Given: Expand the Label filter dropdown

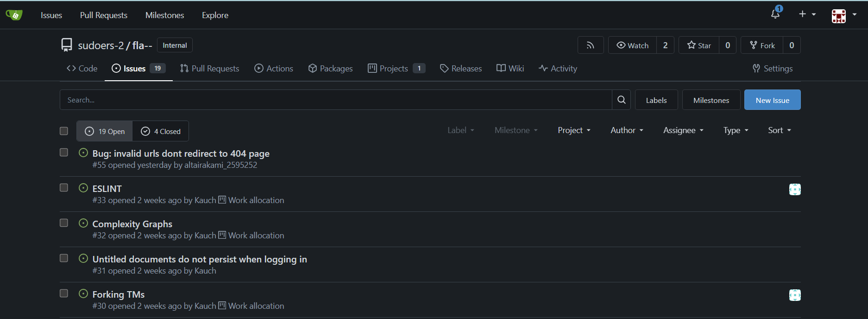Looking at the screenshot, I should pos(461,130).
